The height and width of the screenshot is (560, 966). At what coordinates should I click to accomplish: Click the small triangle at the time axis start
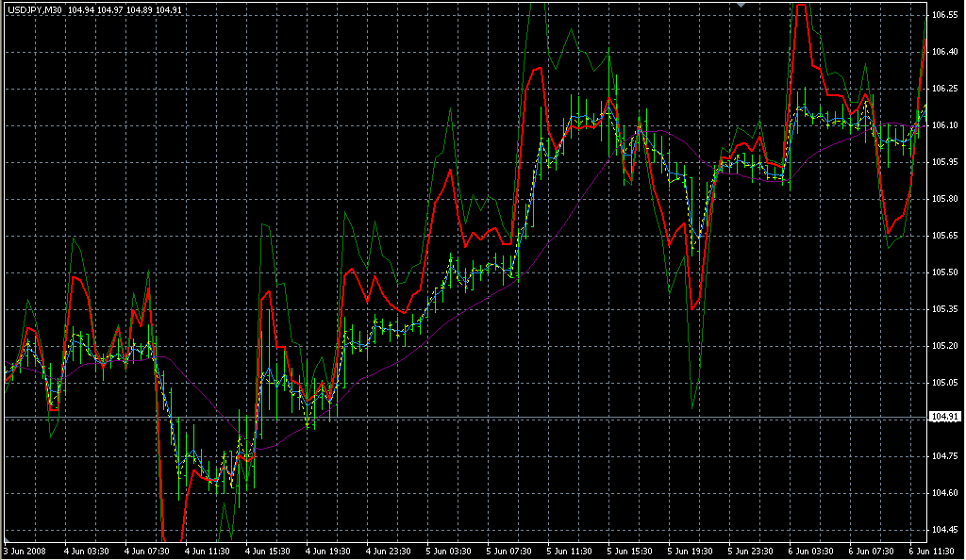(5, 542)
